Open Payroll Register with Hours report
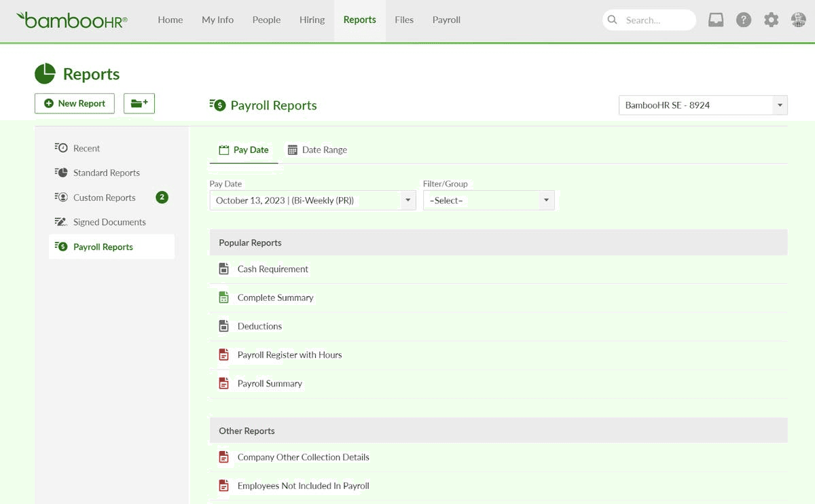Viewport: 815px width, 504px height. click(x=290, y=355)
